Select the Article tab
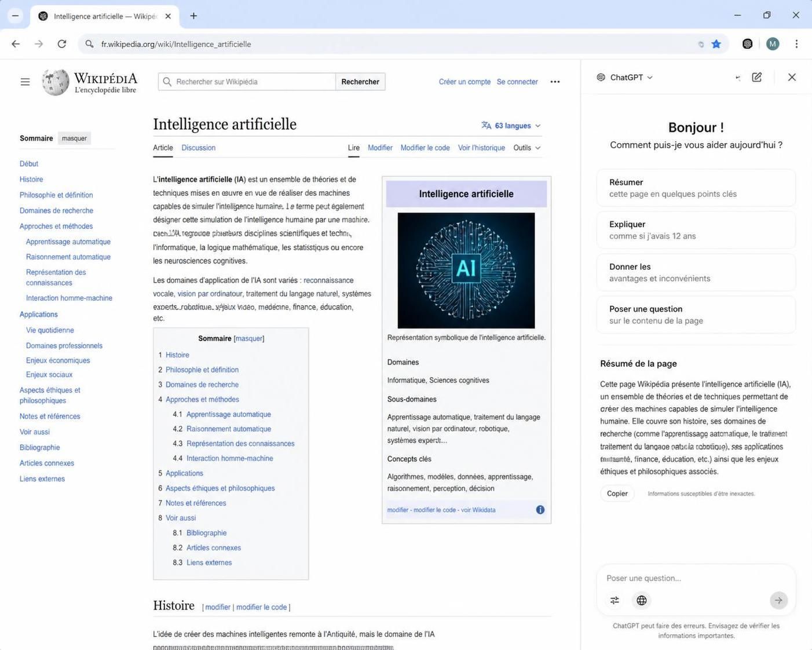The image size is (812, 650). tap(163, 148)
